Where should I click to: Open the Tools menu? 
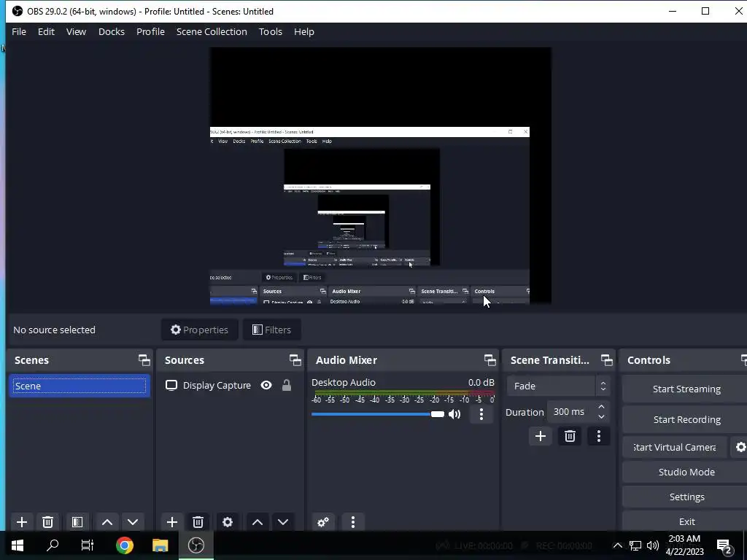271,32
